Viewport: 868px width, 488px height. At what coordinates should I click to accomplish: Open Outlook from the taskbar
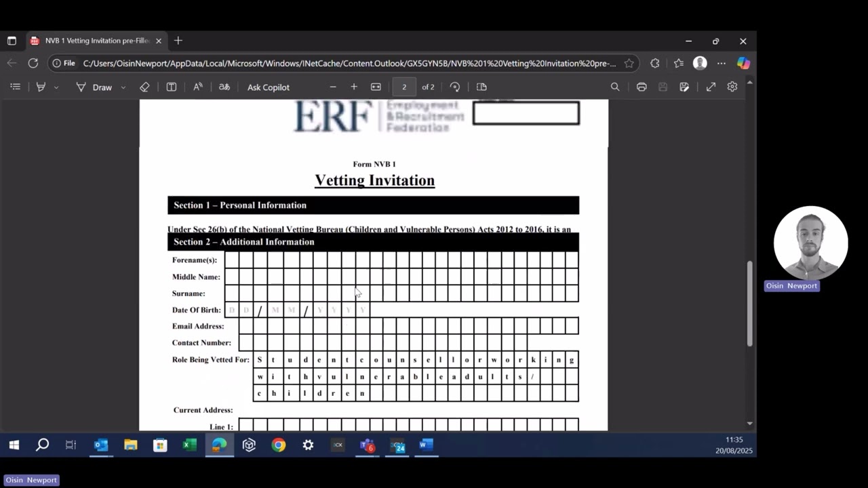pos(101,445)
